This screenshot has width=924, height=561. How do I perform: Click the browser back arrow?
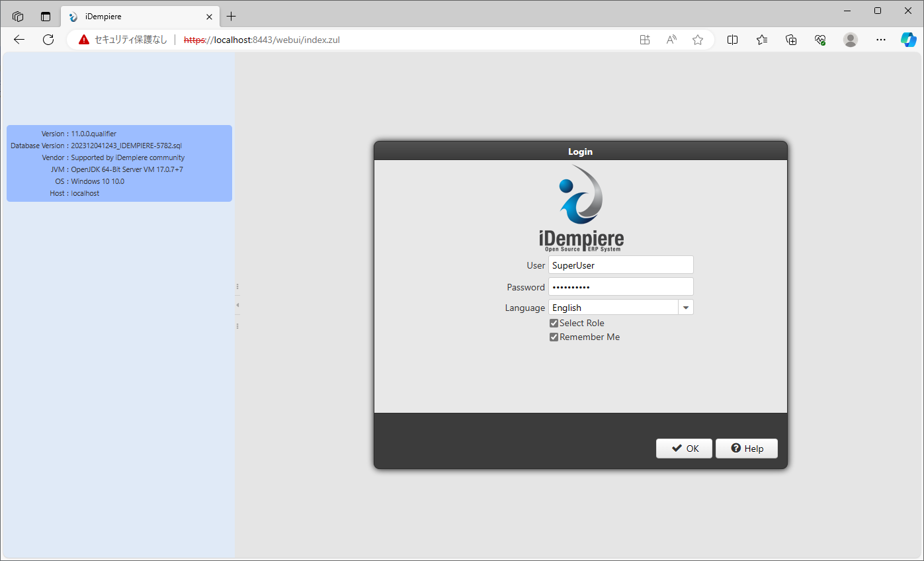tap(19, 40)
